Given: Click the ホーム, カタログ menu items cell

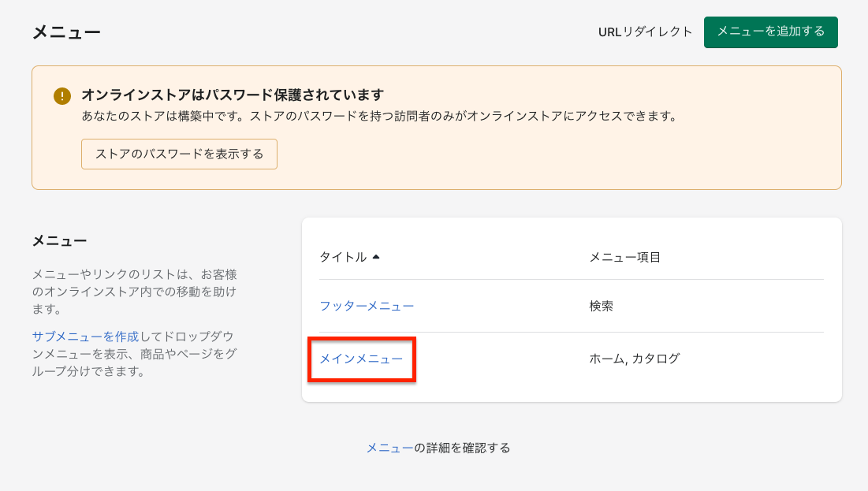Looking at the screenshot, I should click(x=634, y=359).
